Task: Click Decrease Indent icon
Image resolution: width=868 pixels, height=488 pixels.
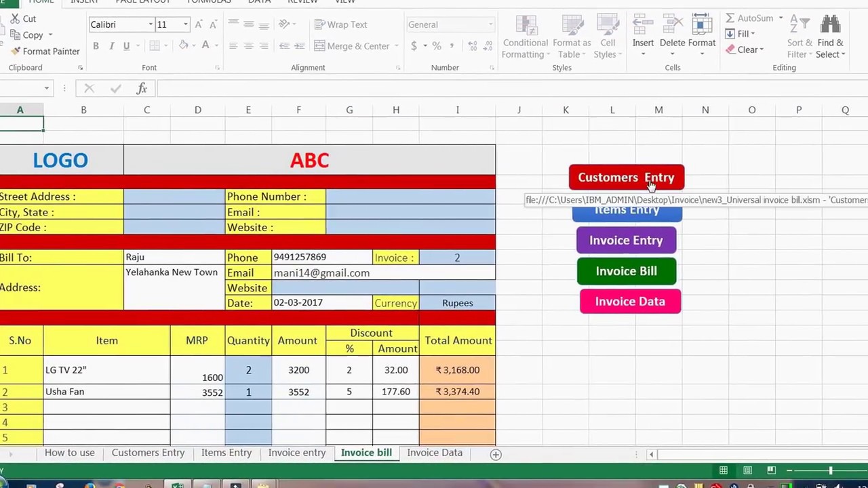Action: 284,46
